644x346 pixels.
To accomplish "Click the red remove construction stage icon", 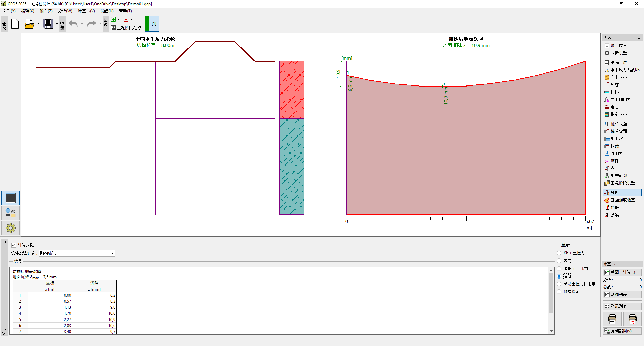I will pyautogui.click(x=126, y=19).
